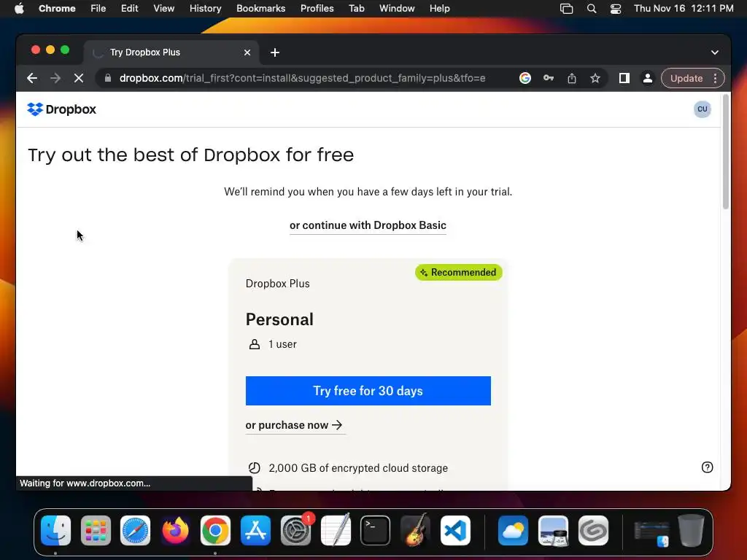Click Try free for 30 days button
Screen dimensions: 747x560
(x=368, y=391)
